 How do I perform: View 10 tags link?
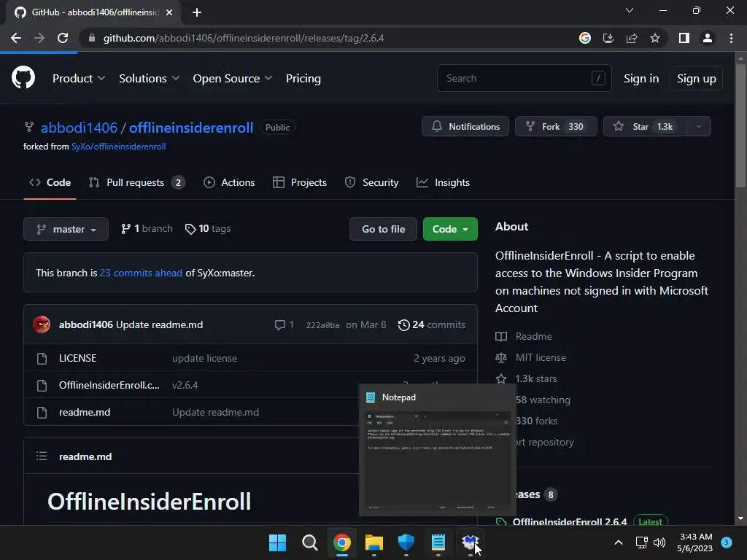(x=208, y=229)
